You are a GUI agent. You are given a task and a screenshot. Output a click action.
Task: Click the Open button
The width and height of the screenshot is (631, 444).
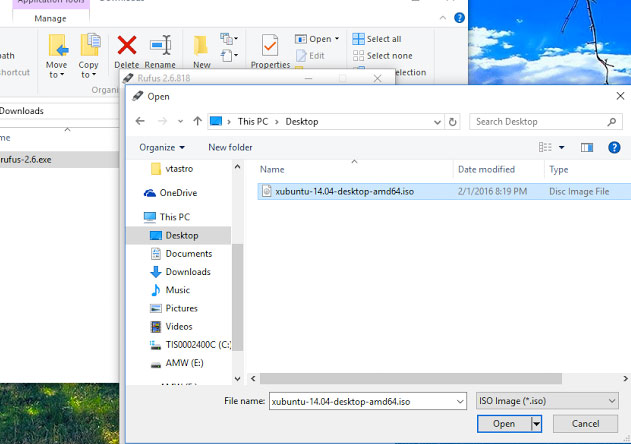coord(504,424)
